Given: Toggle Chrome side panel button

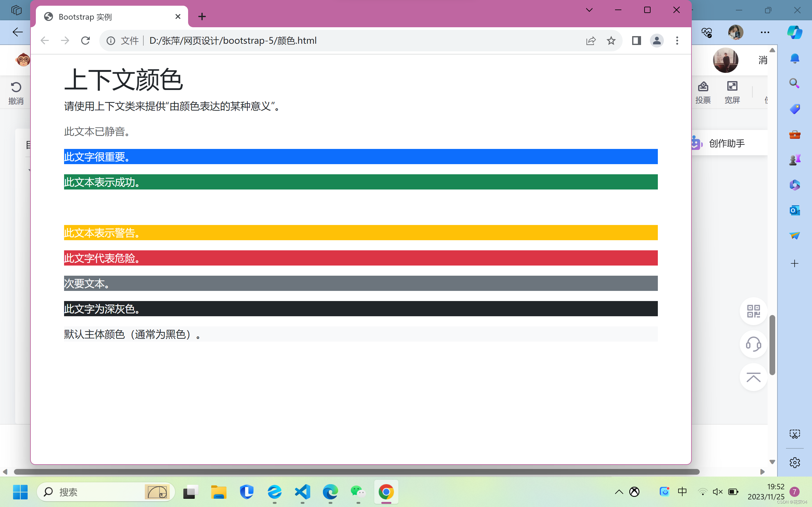Looking at the screenshot, I should point(636,41).
